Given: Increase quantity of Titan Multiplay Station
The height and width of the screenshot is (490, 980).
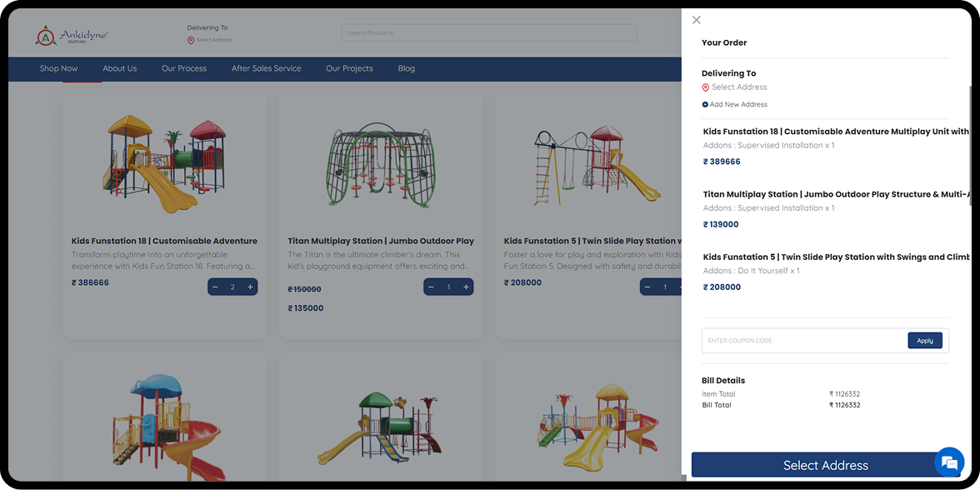Looking at the screenshot, I should pyautogui.click(x=466, y=287).
